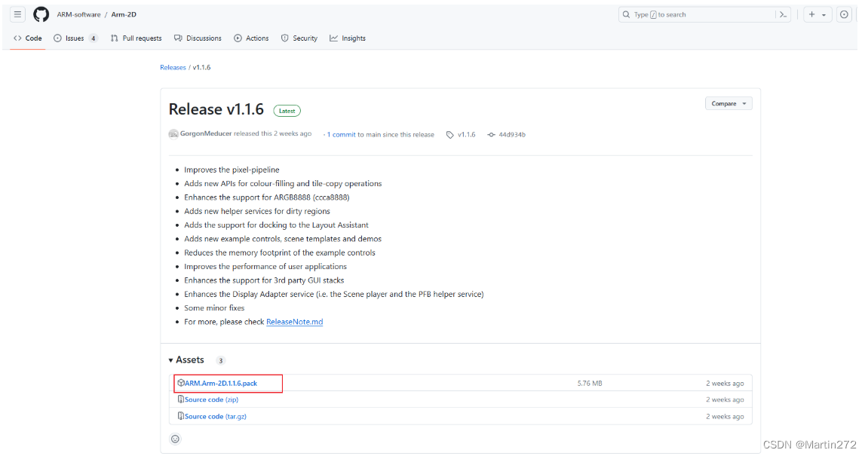
Task: Open the 44d934b commit link
Action: coord(512,134)
